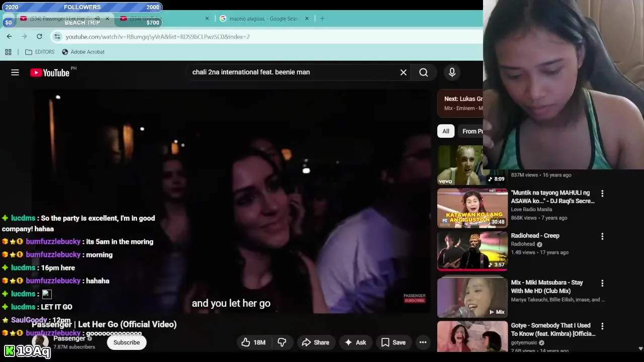The image size is (644, 362).
Task: Click the '7.87M subscribers' text
Action: tap(74, 347)
